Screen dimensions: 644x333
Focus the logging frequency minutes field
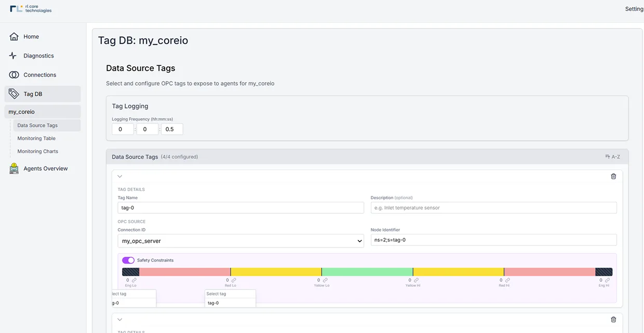147,129
